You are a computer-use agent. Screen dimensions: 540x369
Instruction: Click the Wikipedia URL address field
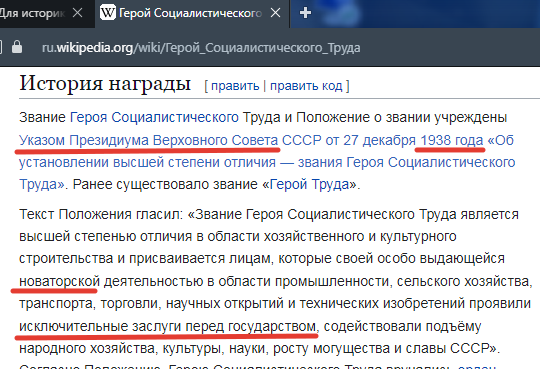point(201,48)
